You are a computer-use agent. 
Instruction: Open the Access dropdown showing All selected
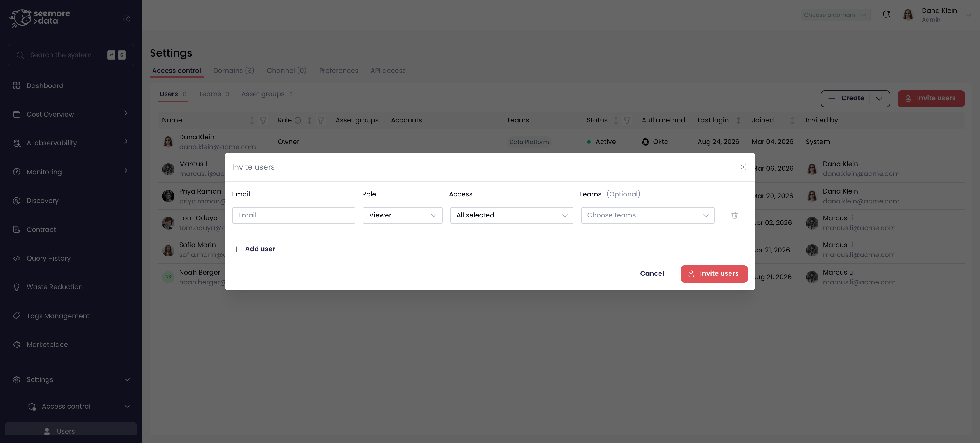pos(511,215)
